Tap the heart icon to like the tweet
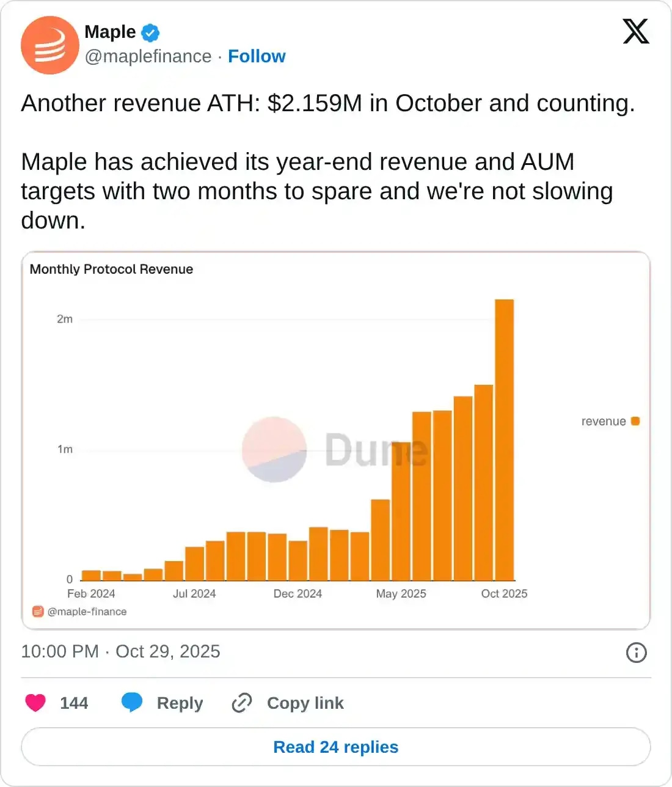 [x=35, y=703]
